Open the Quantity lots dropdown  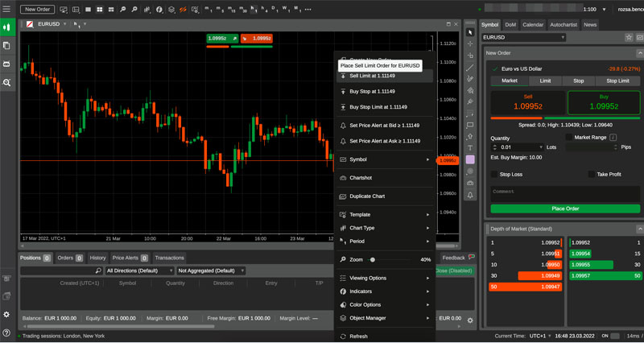tap(541, 147)
